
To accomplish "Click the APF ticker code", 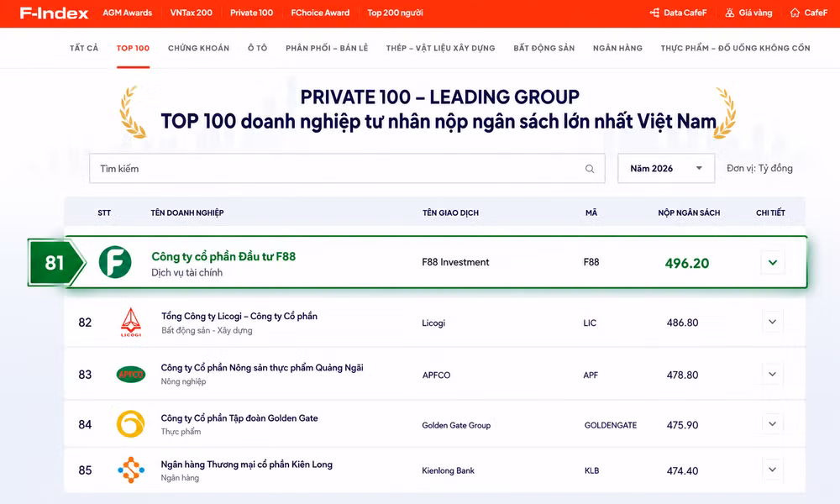I will pyautogui.click(x=591, y=375).
